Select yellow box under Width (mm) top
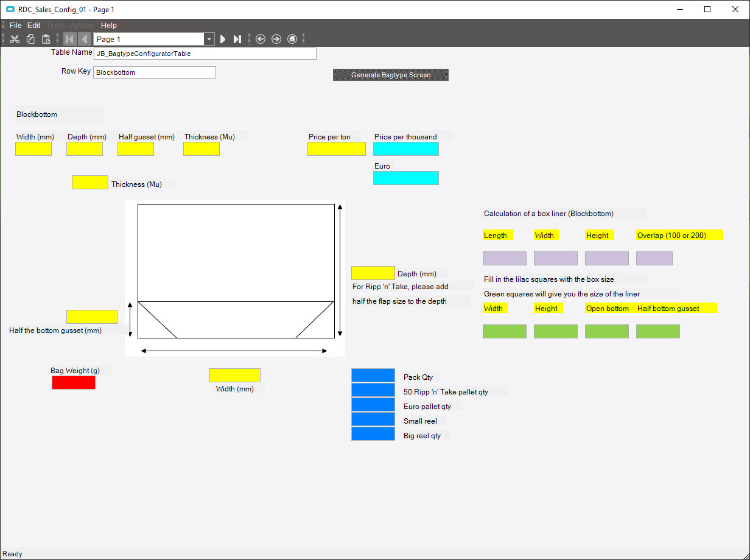 [x=33, y=149]
